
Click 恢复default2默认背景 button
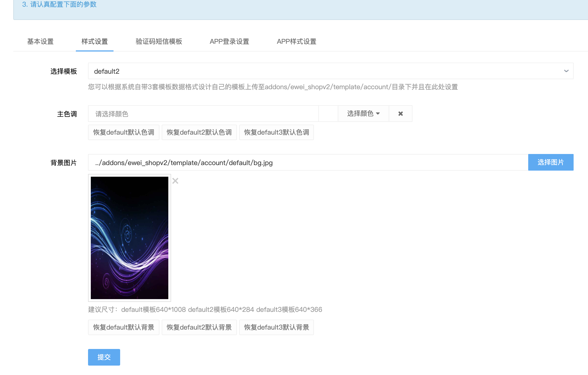[199, 327]
